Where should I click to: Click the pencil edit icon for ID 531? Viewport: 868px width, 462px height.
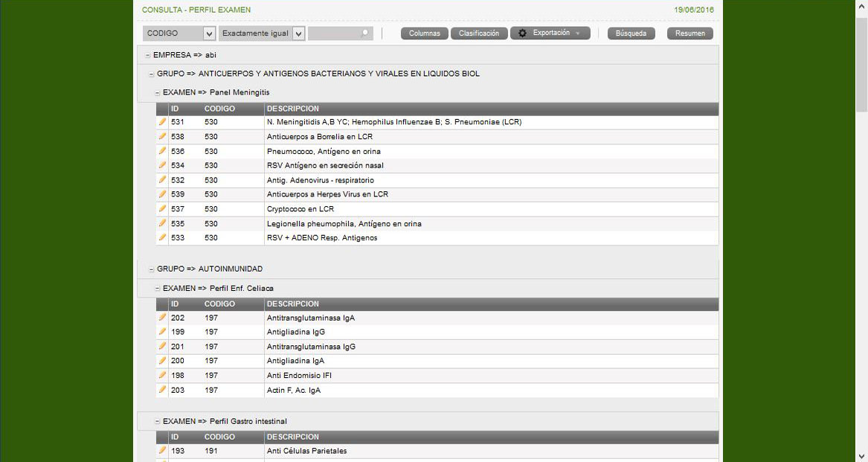[162, 122]
